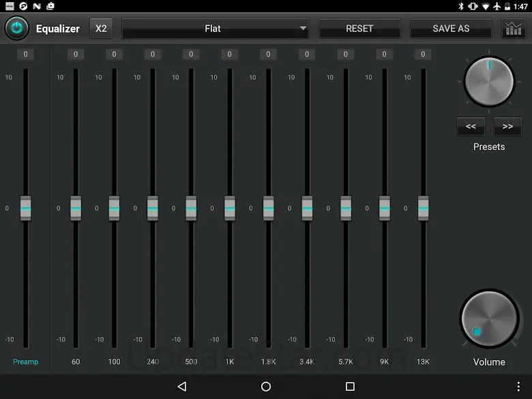Click the SAVE AS button
This screenshot has height=399, width=532.
click(451, 29)
